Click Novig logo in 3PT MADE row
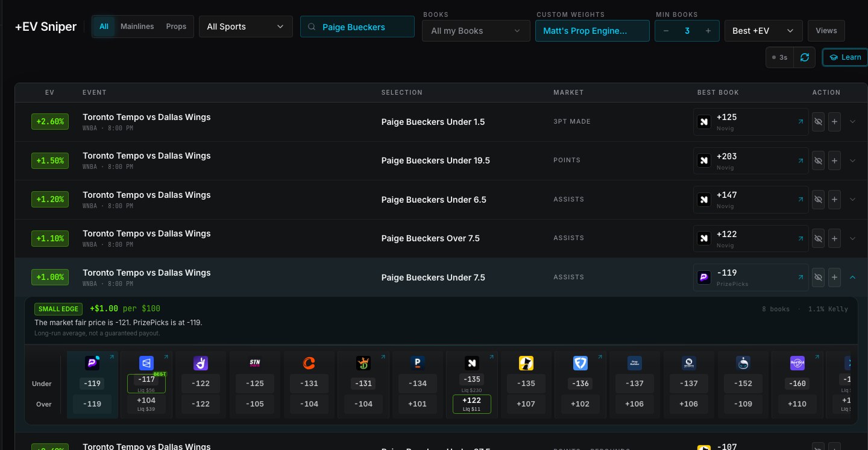Screen dimensions: 868x450 click(x=704, y=121)
